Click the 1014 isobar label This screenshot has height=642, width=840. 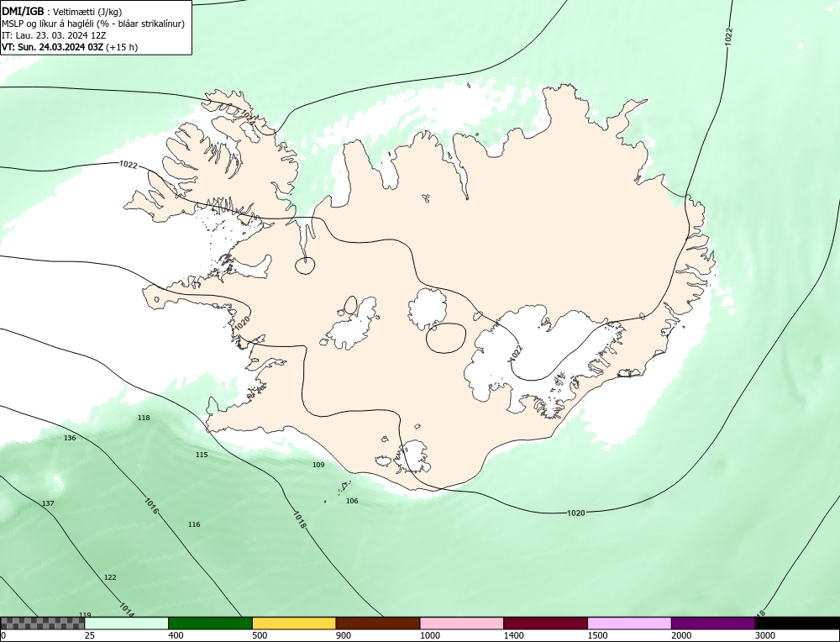(127, 610)
